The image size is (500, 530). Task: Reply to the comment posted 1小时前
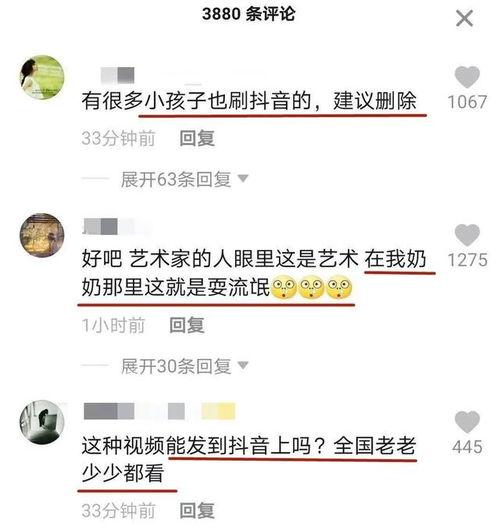(x=187, y=325)
